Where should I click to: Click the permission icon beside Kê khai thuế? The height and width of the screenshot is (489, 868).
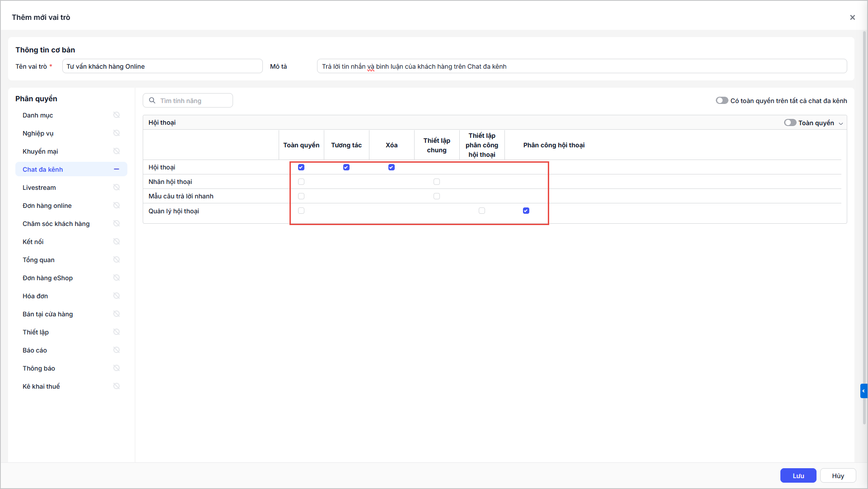coord(117,386)
